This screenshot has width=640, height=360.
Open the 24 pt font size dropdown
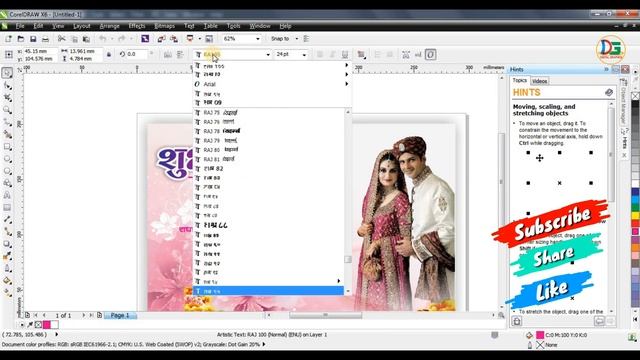click(x=304, y=55)
